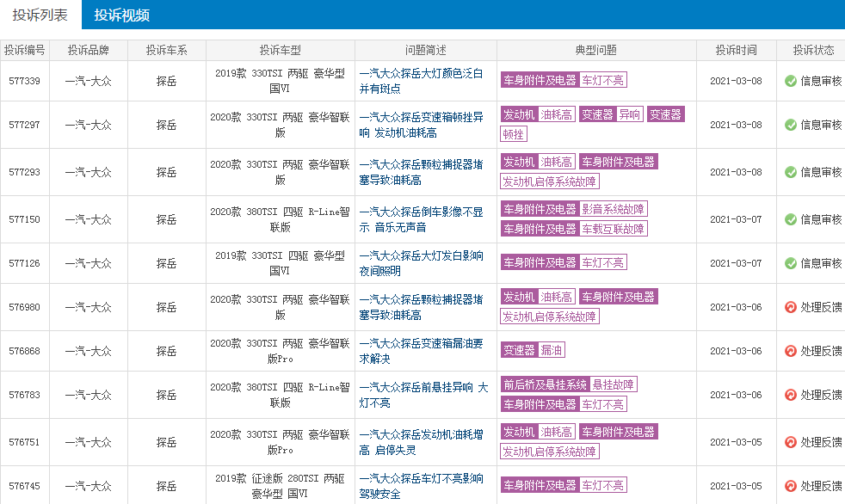Click 发动机启停系统故障 tag in row 576751
Image resolution: width=845 pixels, height=504 pixels.
click(x=550, y=452)
